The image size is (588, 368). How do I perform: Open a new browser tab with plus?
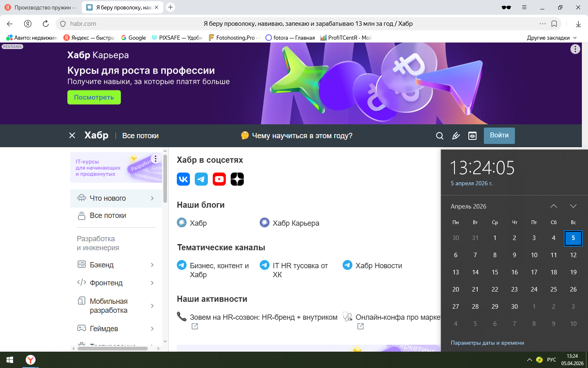pos(171,7)
